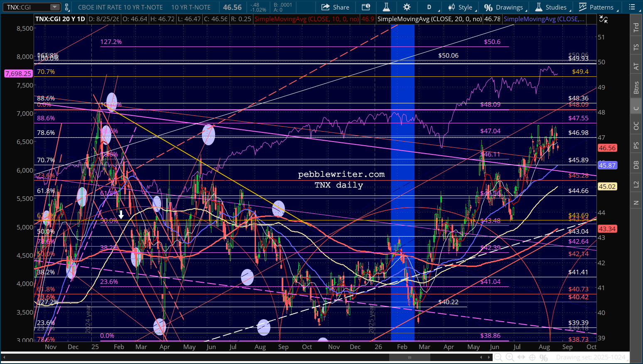
Task: Open the list options menu icon at top right
Action: (632, 7)
